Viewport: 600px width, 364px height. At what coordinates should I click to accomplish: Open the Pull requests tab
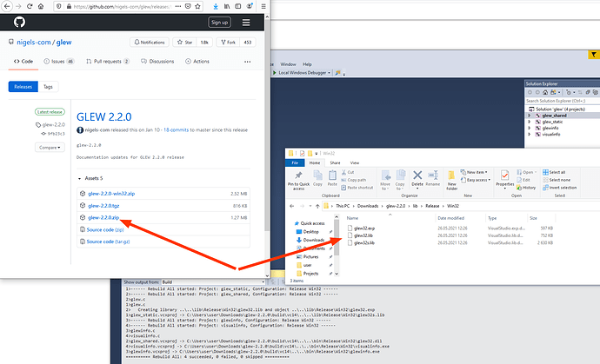tap(108, 62)
